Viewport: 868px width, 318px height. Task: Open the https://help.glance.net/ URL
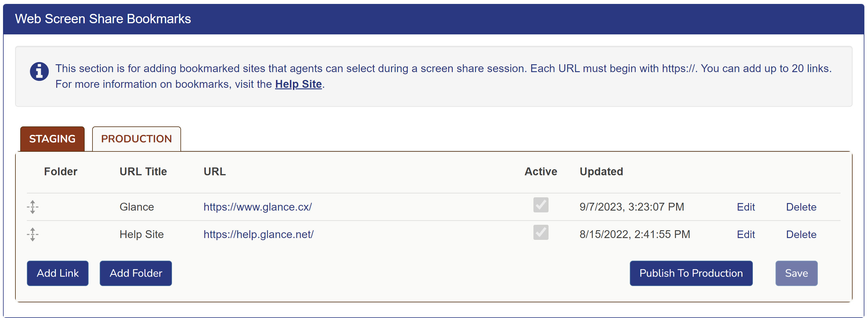258,234
